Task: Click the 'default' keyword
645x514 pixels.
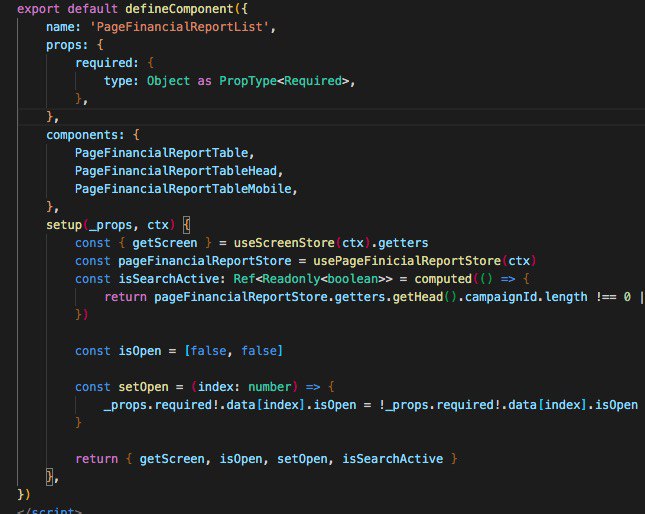Action: click(x=92, y=9)
